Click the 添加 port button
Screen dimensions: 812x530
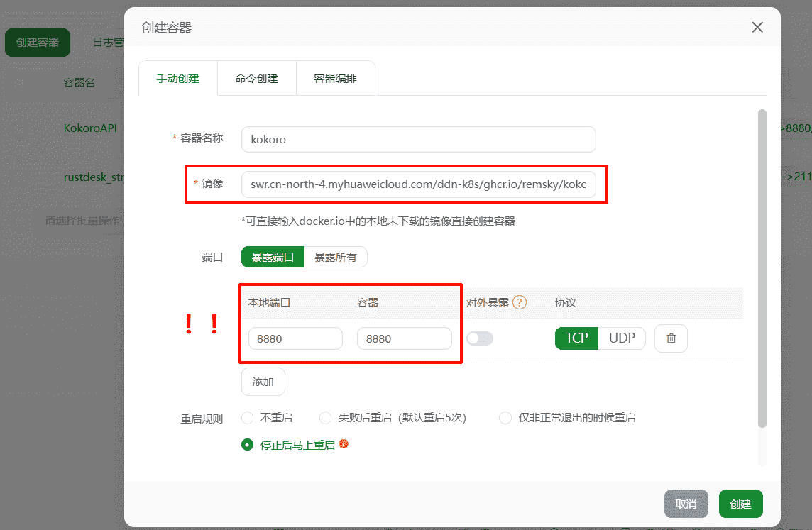[x=263, y=382]
